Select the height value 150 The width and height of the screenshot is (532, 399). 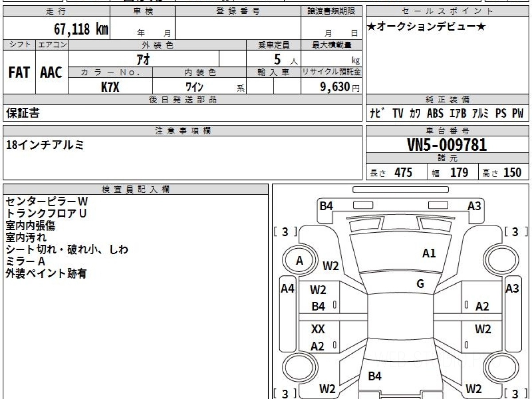click(x=512, y=172)
